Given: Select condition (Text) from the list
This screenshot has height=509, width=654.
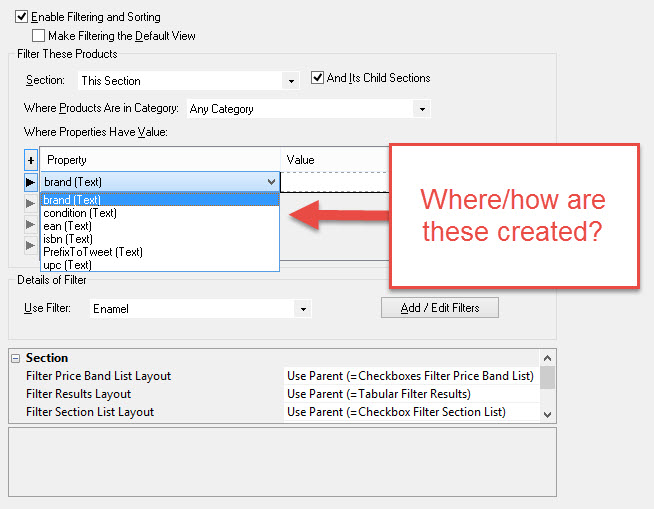Looking at the screenshot, I should [x=80, y=213].
